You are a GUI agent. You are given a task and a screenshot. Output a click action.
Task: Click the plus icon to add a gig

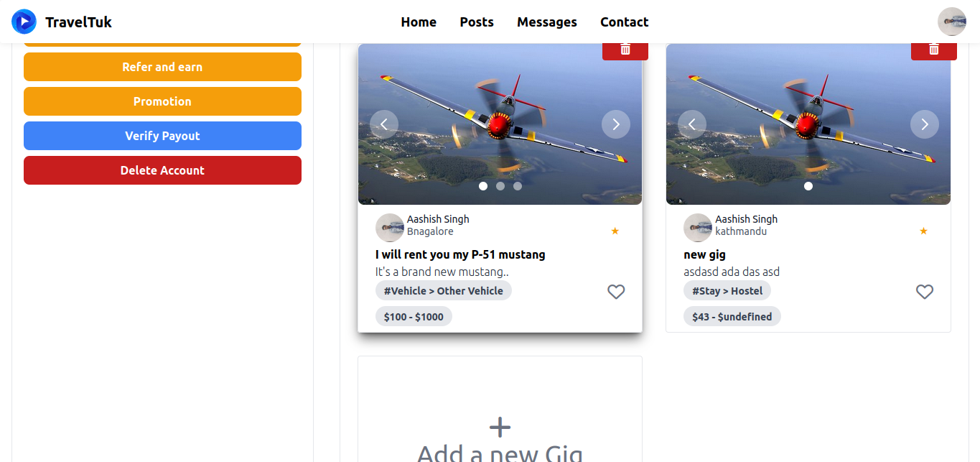click(500, 428)
